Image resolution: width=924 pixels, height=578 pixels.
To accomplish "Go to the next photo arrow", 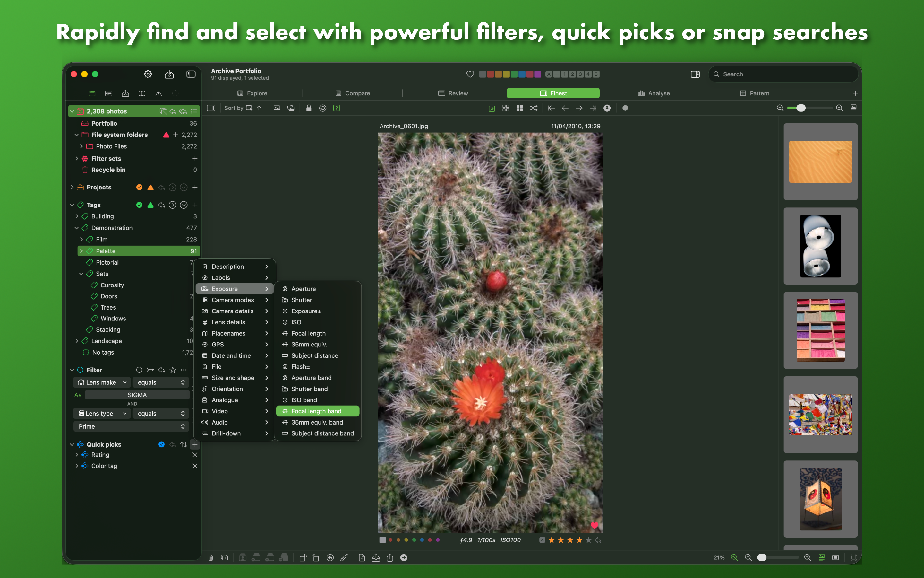I will pyautogui.click(x=579, y=108).
